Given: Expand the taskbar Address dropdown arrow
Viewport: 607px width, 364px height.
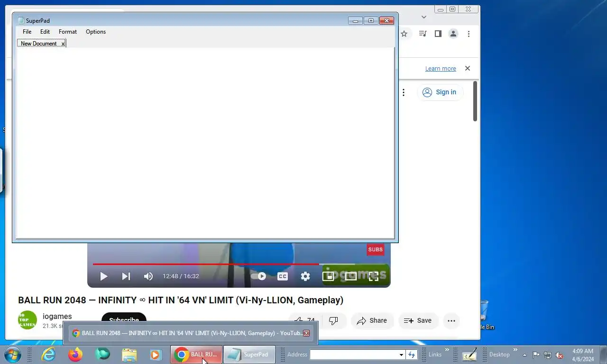Looking at the screenshot, I should 401,355.
